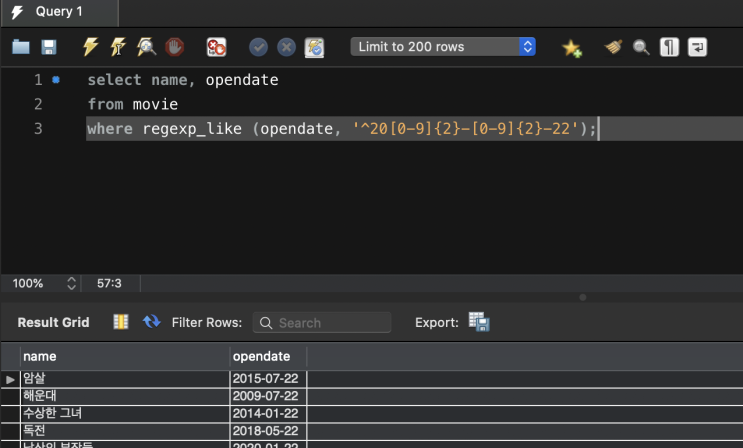Screen dimensions: 743x448
Task: Refresh result grid arrows icon
Action: tap(152, 321)
